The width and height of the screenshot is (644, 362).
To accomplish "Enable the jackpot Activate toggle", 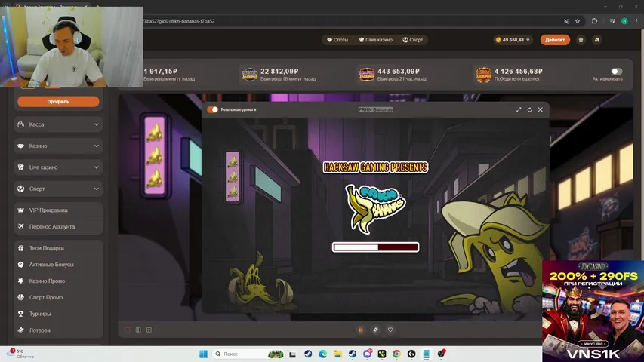I will (617, 71).
